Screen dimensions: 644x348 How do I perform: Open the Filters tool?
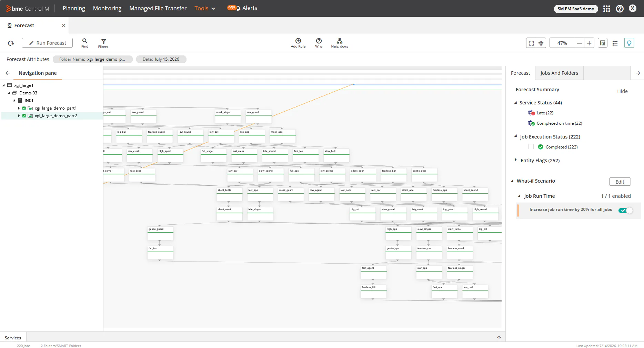[x=103, y=43]
